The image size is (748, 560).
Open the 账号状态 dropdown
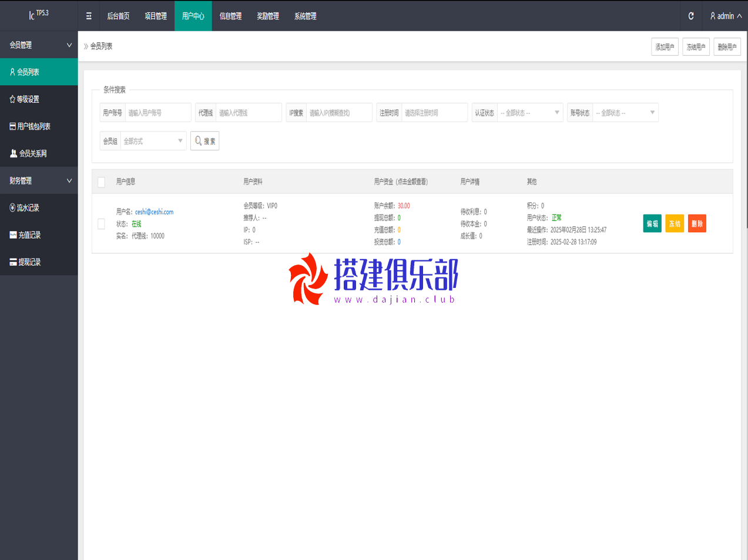(625, 113)
